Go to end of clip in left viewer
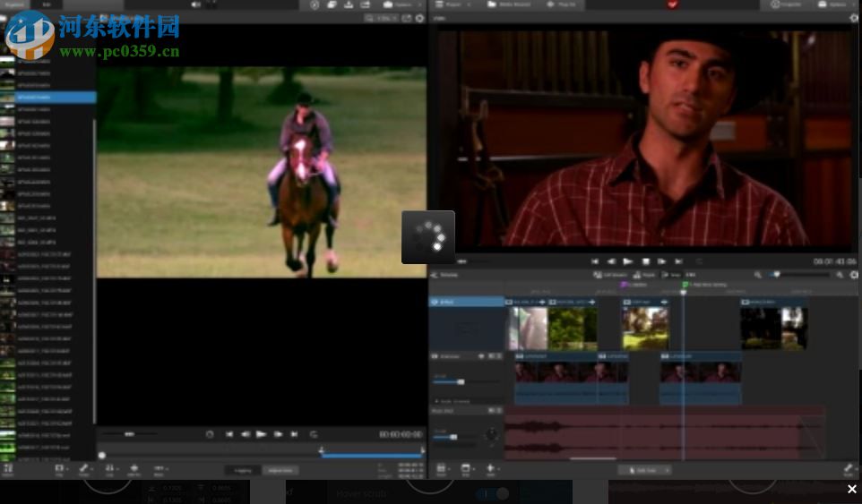Screen dimensions: 862x504 coord(294,434)
